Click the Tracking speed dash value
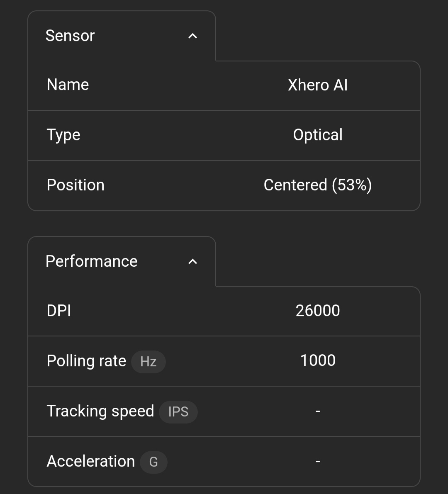This screenshot has width=448, height=494. click(318, 411)
